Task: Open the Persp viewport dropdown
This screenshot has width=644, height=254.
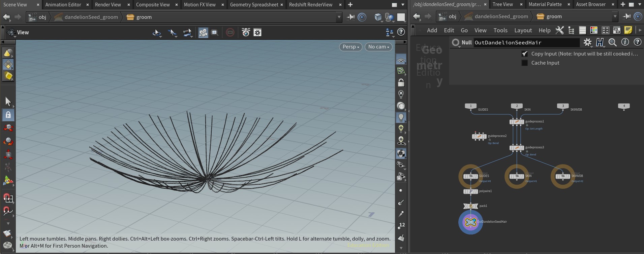Action: 350,47
